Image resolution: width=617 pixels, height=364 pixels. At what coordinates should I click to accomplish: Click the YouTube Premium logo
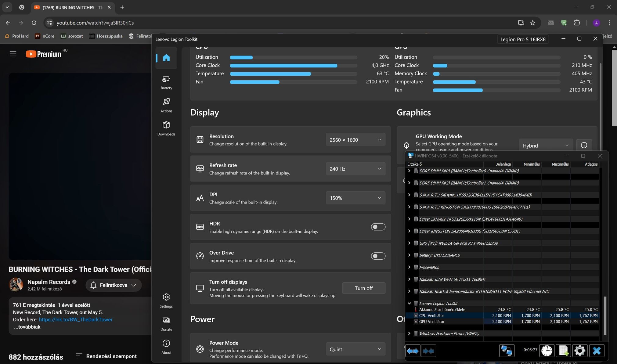[44, 54]
